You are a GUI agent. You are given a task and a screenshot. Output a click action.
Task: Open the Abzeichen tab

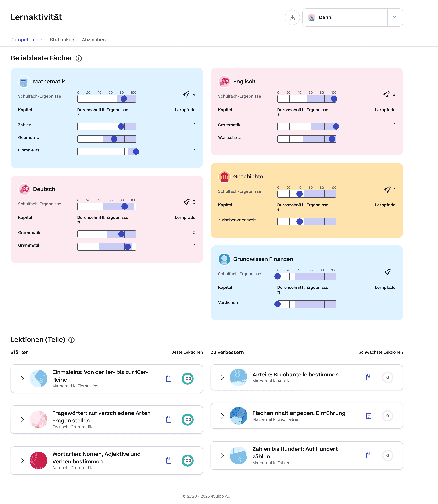point(94,40)
